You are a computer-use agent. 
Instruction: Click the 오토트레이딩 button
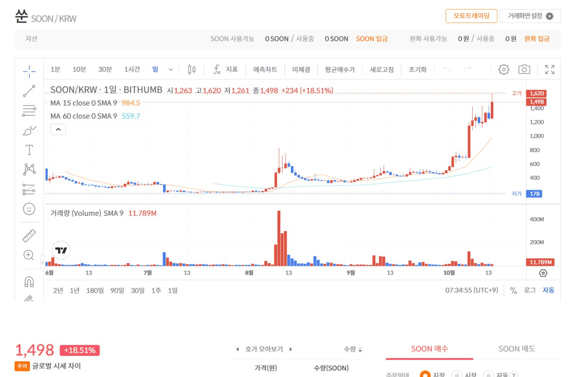click(x=471, y=16)
